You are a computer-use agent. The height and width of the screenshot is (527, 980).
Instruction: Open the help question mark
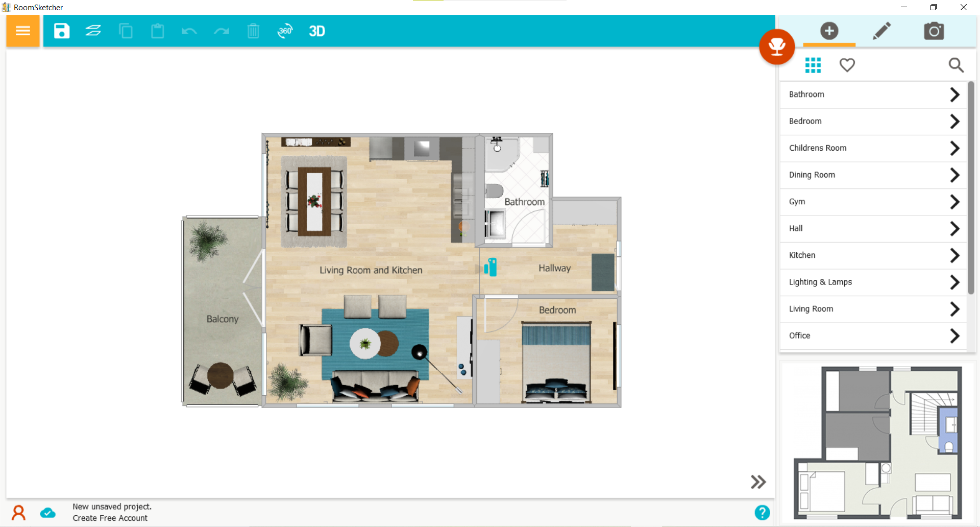point(762,513)
